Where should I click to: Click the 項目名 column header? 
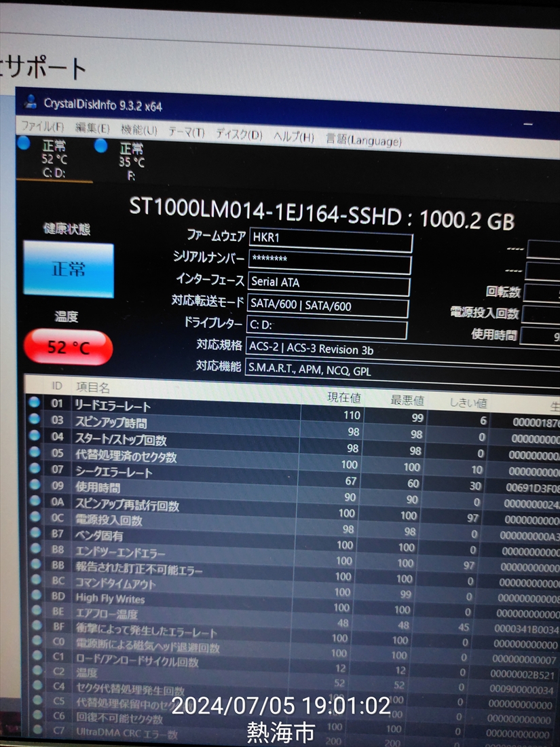pyautogui.click(x=93, y=387)
